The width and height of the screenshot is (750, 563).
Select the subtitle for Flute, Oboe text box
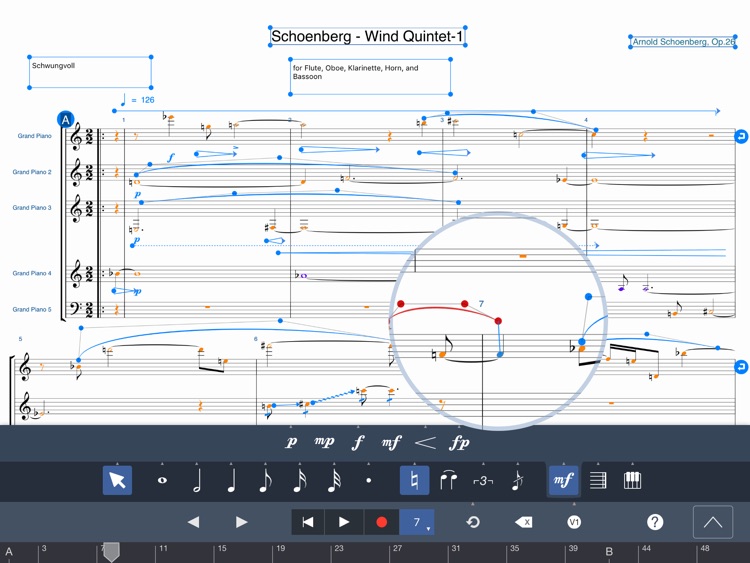coord(370,77)
